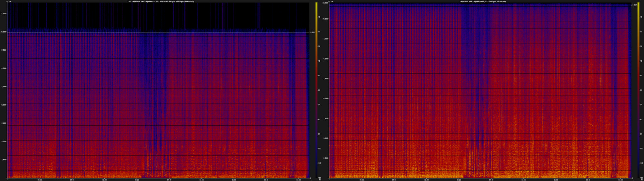Click the 22,500 frequency label on left axis
644x181 pixels.
point(3,13)
